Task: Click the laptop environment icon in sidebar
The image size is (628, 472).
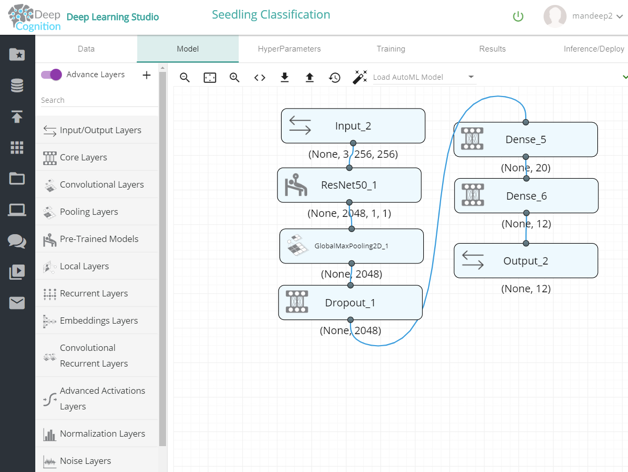Action: click(17, 210)
